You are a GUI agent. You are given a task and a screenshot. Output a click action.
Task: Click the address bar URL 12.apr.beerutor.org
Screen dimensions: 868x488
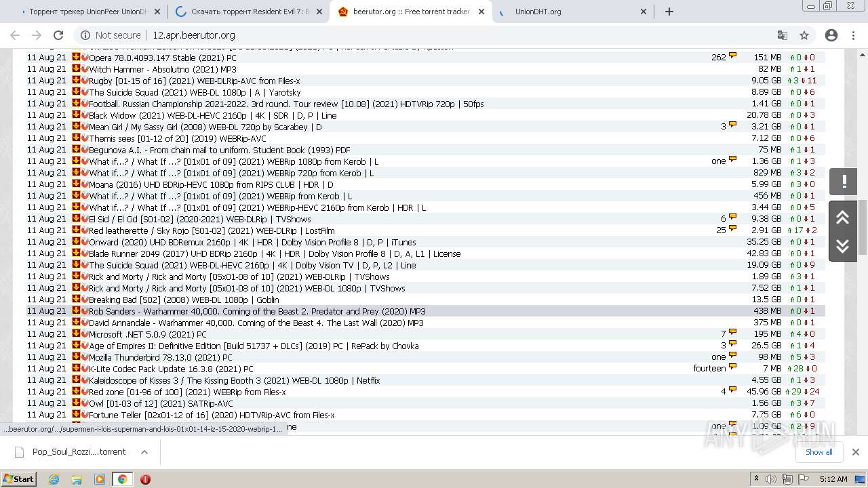pos(194,35)
